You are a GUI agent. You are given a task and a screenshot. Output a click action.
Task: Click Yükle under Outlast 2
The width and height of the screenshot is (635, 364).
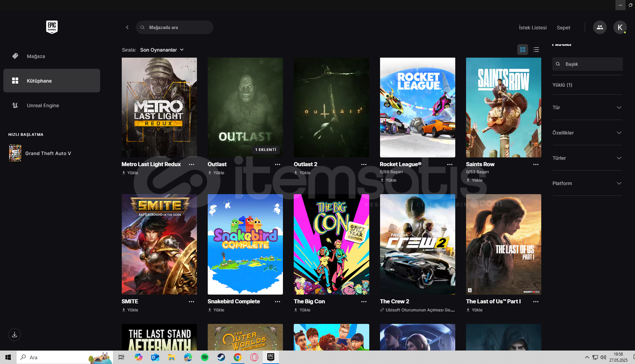click(x=302, y=173)
